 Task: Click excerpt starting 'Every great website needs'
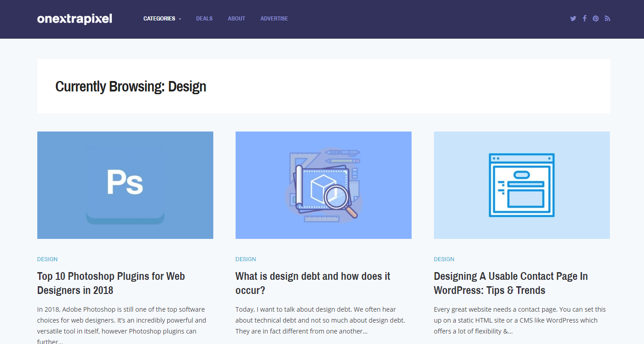tap(520, 320)
